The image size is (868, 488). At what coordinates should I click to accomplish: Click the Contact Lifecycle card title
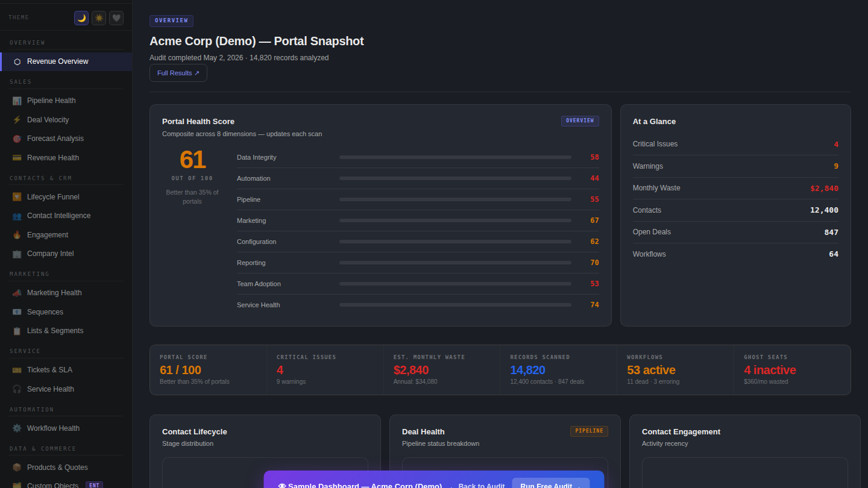click(x=195, y=431)
